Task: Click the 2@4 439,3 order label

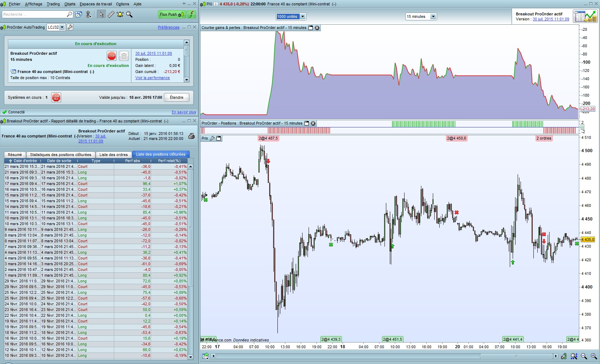Action: 331,339
